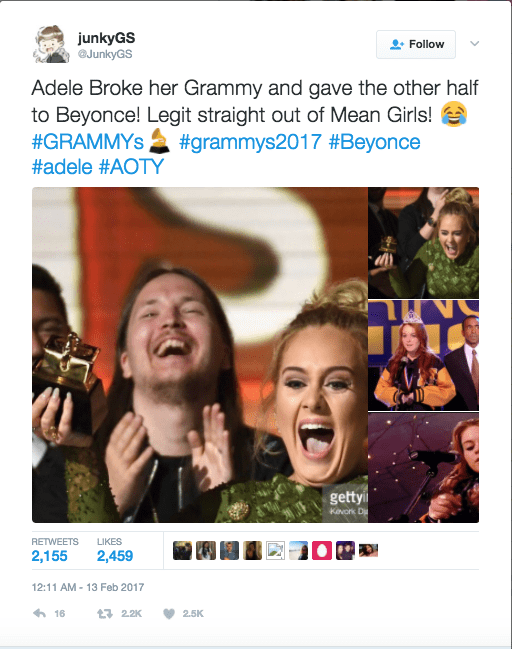Click the first liker avatar in the row
Screen dimensions: 512x649
pyautogui.click(x=182, y=550)
